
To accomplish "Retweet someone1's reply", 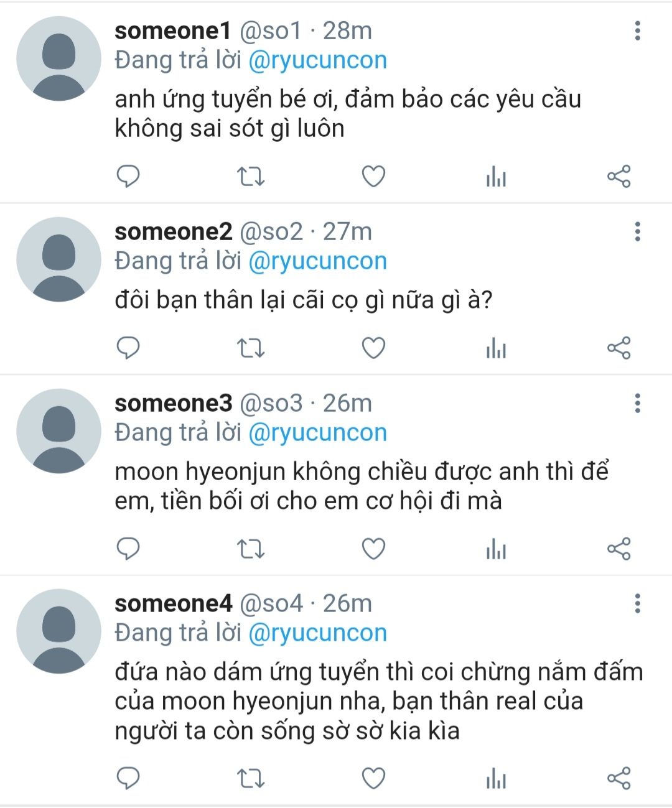I will [x=251, y=177].
